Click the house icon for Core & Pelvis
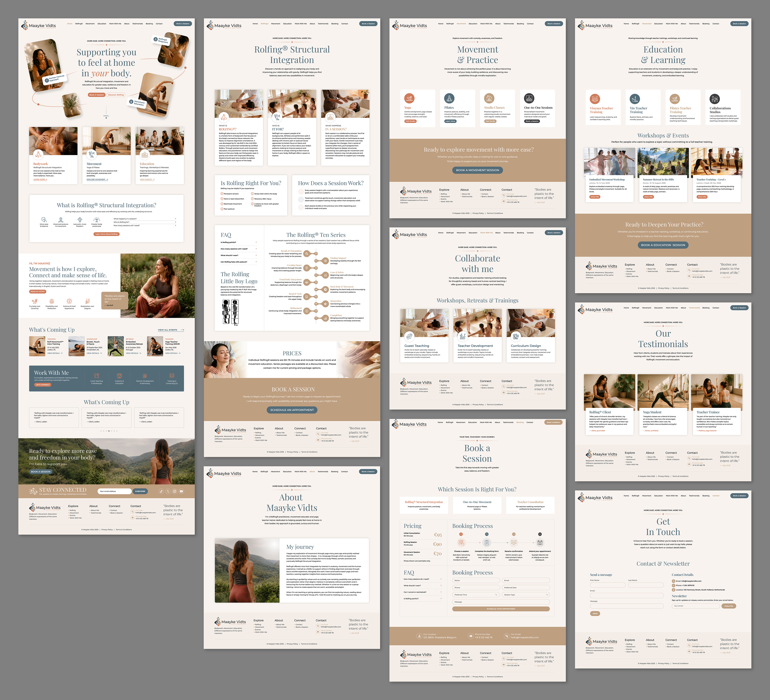The width and height of the screenshot is (770, 700). point(325,275)
